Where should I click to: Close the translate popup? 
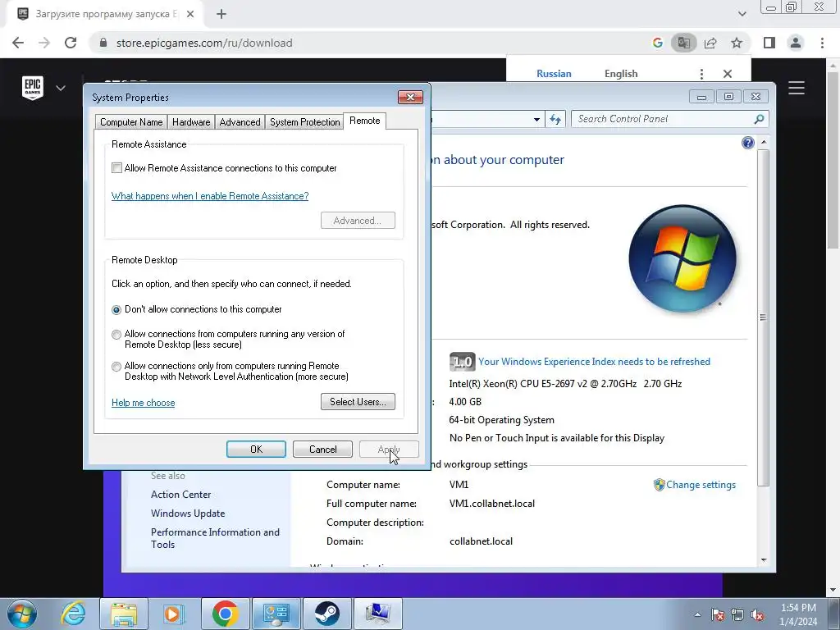pos(728,74)
